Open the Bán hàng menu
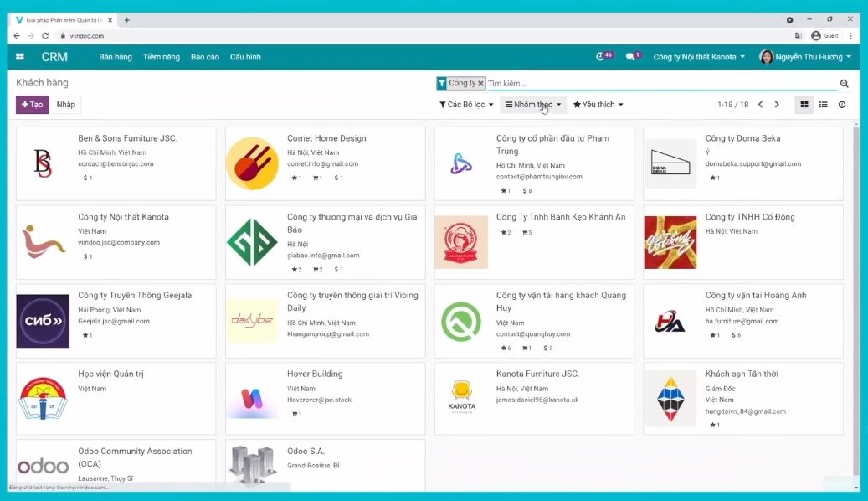Image resolution: width=868 pixels, height=501 pixels. (116, 56)
